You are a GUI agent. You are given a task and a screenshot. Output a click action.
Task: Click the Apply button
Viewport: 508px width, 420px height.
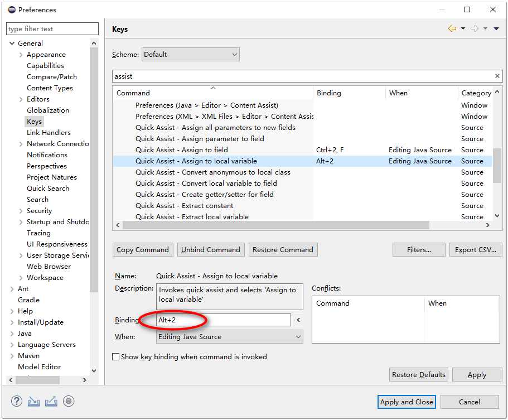477,375
